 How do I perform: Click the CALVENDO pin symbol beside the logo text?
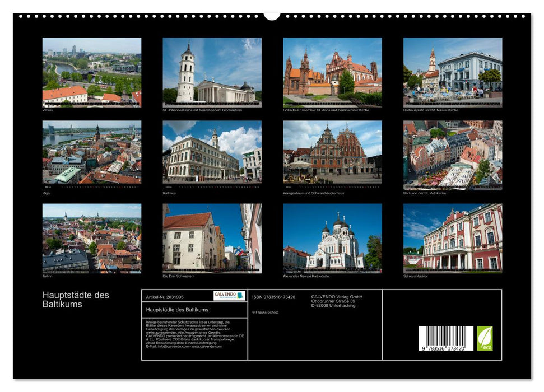click(241, 296)
